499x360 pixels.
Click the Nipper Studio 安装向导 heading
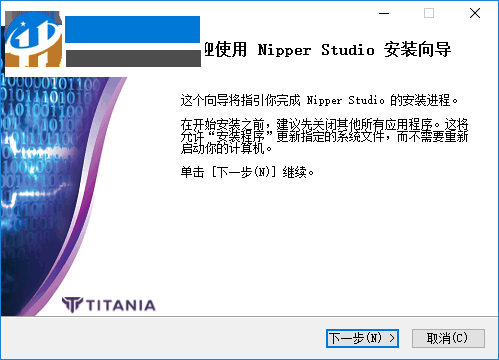coord(327,50)
